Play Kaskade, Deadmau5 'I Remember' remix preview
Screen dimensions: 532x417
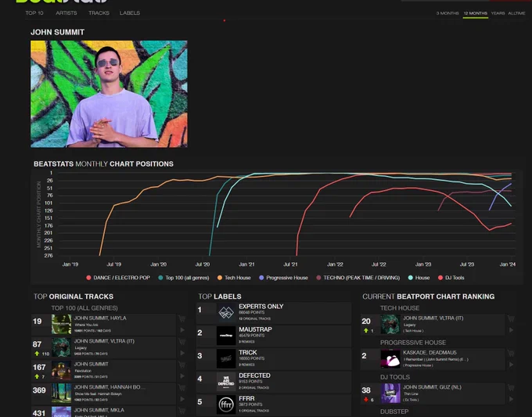click(x=512, y=365)
